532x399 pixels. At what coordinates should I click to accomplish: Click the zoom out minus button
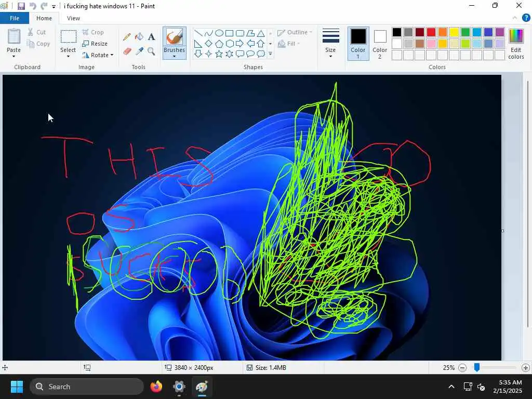(462, 367)
